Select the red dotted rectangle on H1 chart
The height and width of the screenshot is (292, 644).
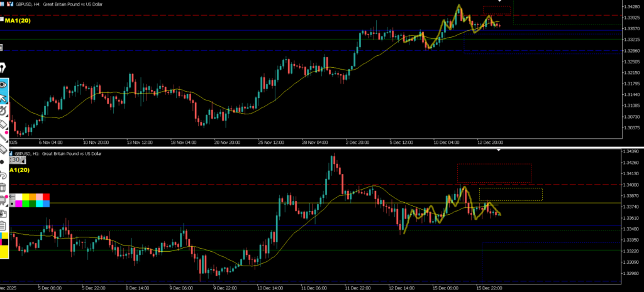tap(494, 173)
